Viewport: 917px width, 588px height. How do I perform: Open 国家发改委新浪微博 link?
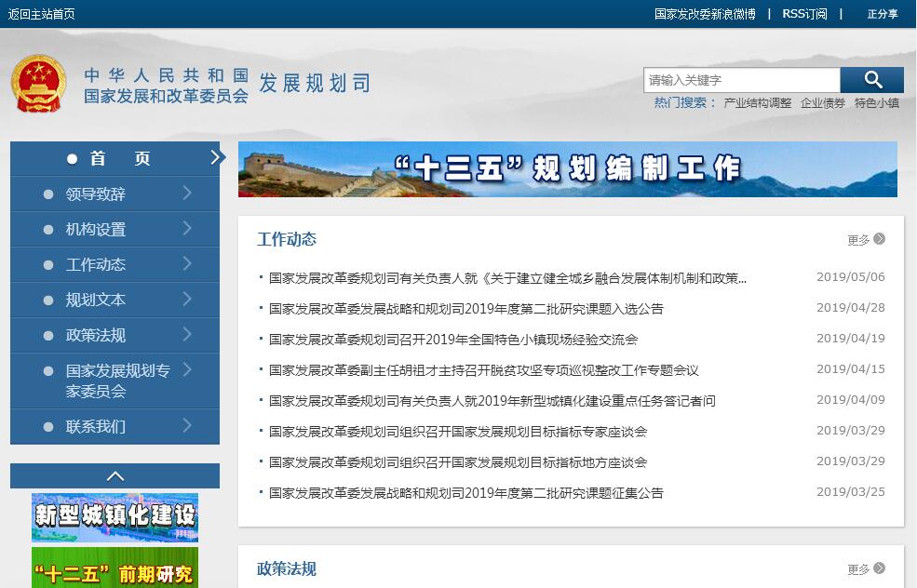click(705, 14)
